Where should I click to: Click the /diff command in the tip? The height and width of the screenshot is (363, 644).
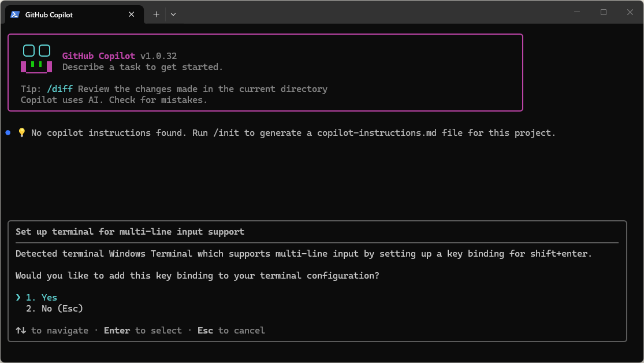(59, 89)
